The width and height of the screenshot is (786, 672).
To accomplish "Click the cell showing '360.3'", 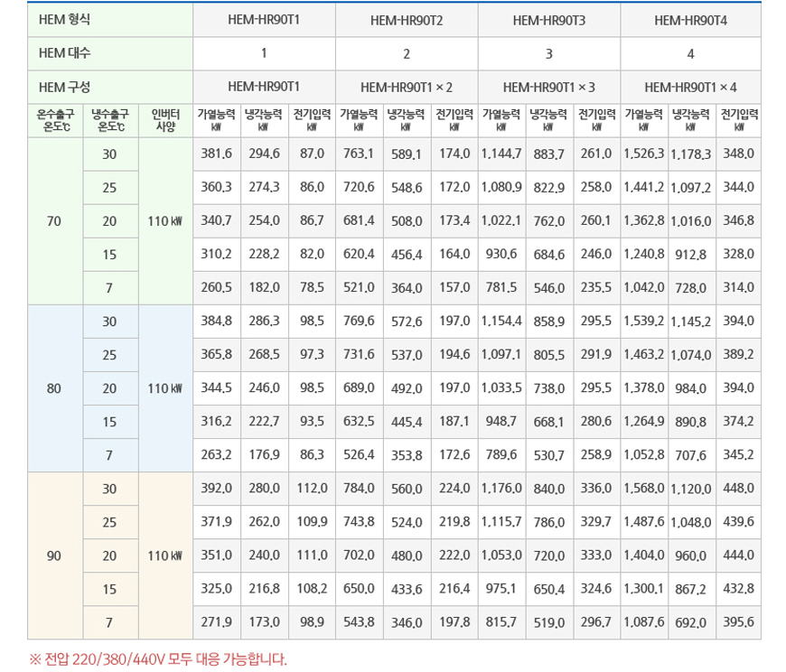I will [217, 187].
